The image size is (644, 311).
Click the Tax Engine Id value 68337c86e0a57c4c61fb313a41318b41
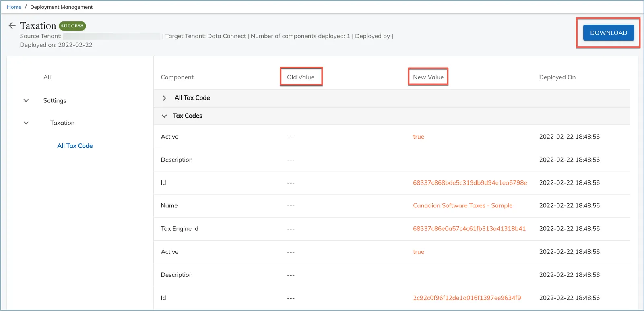(x=469, y=229)
